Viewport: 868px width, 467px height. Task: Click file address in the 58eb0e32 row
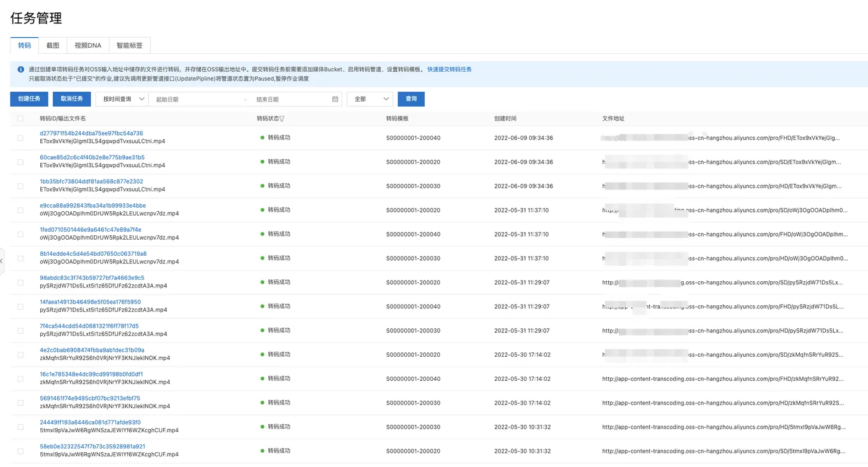[724, 452]
